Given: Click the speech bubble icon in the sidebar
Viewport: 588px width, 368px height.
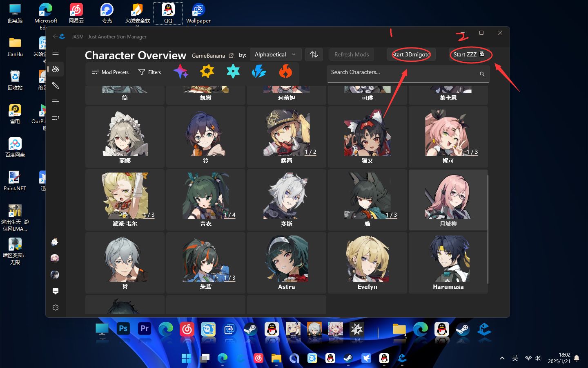Looking at the screenshot, I should 56,291.
